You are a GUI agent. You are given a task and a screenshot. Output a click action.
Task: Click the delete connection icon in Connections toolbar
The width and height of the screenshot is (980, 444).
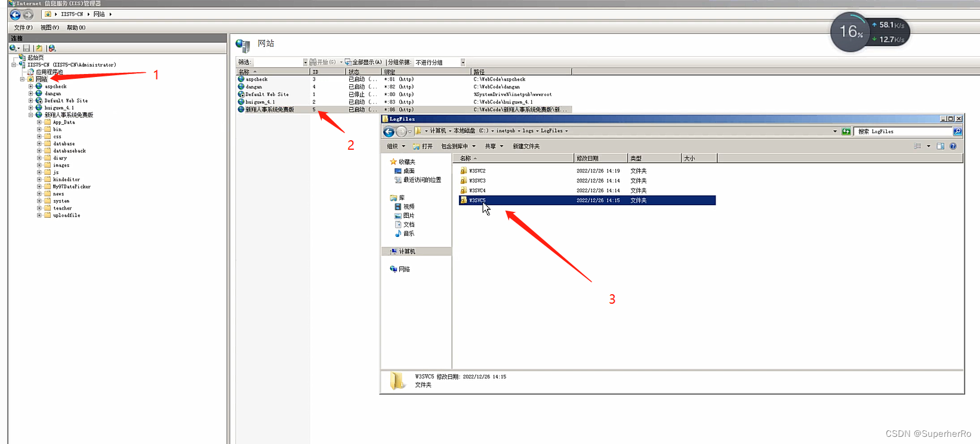(x=52, y=48)
